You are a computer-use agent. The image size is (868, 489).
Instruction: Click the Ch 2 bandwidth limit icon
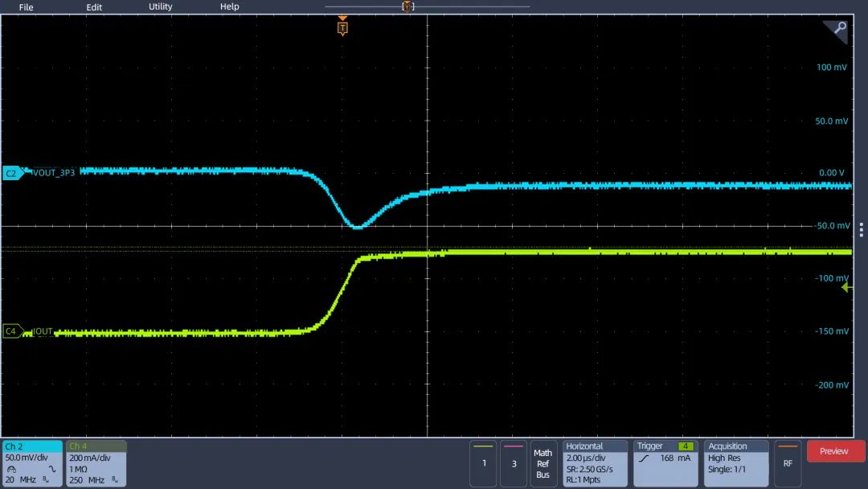[x=46, y=479]
